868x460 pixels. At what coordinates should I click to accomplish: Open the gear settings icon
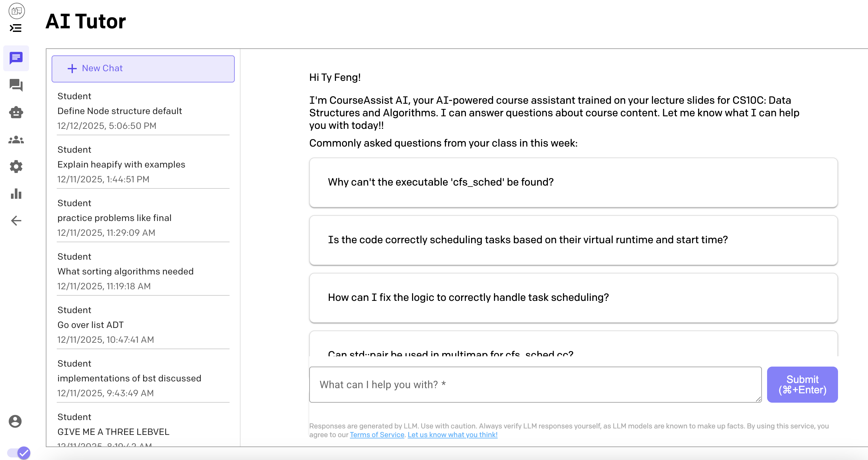point(16,166)
